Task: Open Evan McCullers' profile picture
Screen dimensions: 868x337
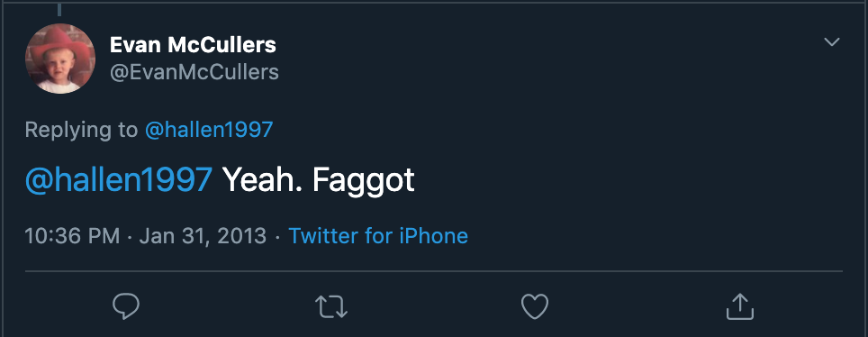Action: [x=60, y=59]
